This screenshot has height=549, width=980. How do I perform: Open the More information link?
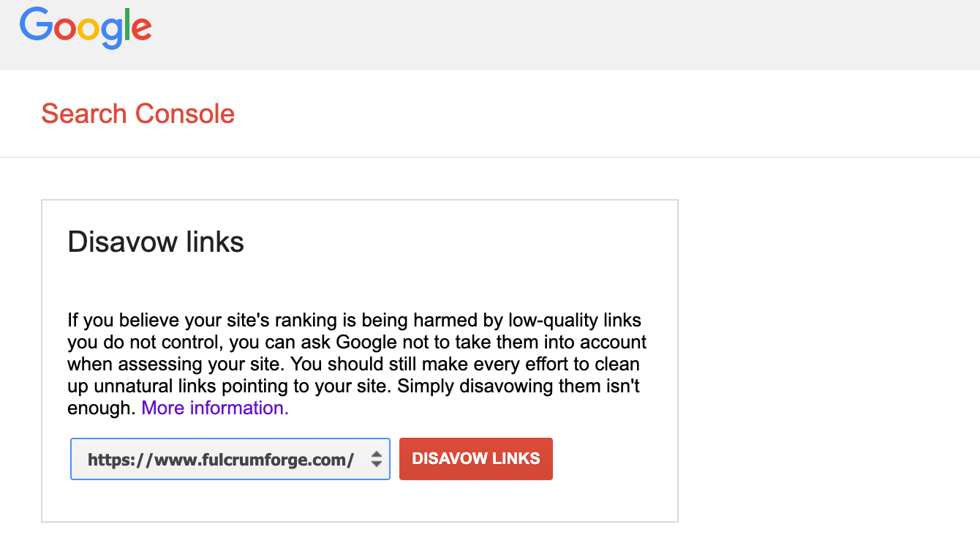215,408
